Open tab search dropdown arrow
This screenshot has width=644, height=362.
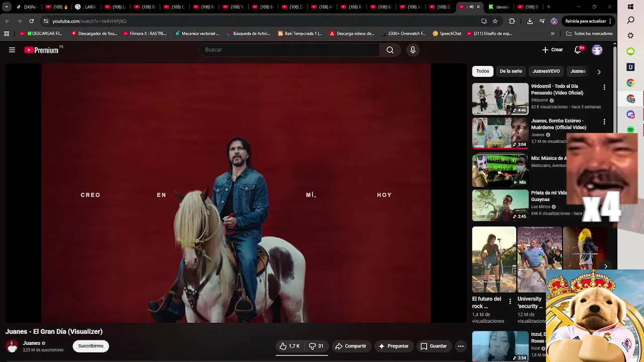click(7, 7)
